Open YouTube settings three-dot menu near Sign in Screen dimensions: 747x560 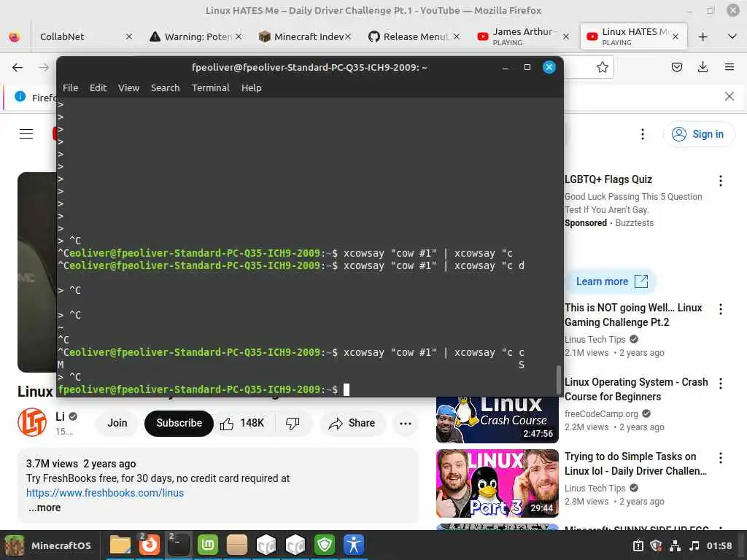(x=642, y=134)
